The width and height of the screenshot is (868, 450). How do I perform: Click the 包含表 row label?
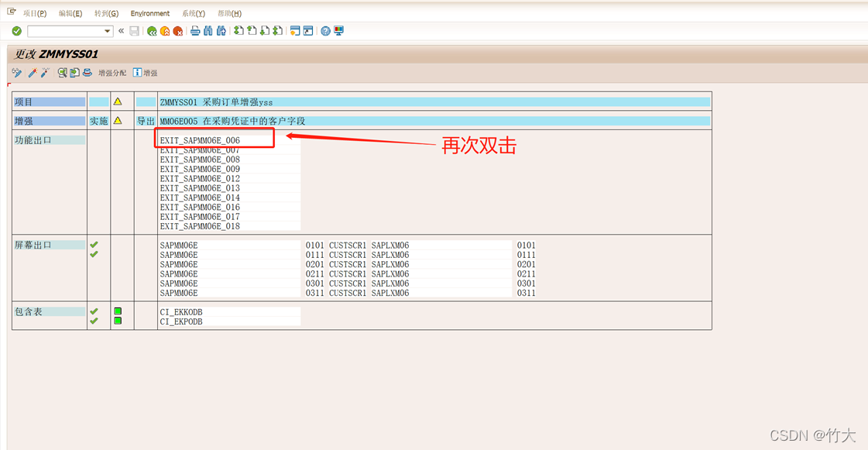click(28, 311)
